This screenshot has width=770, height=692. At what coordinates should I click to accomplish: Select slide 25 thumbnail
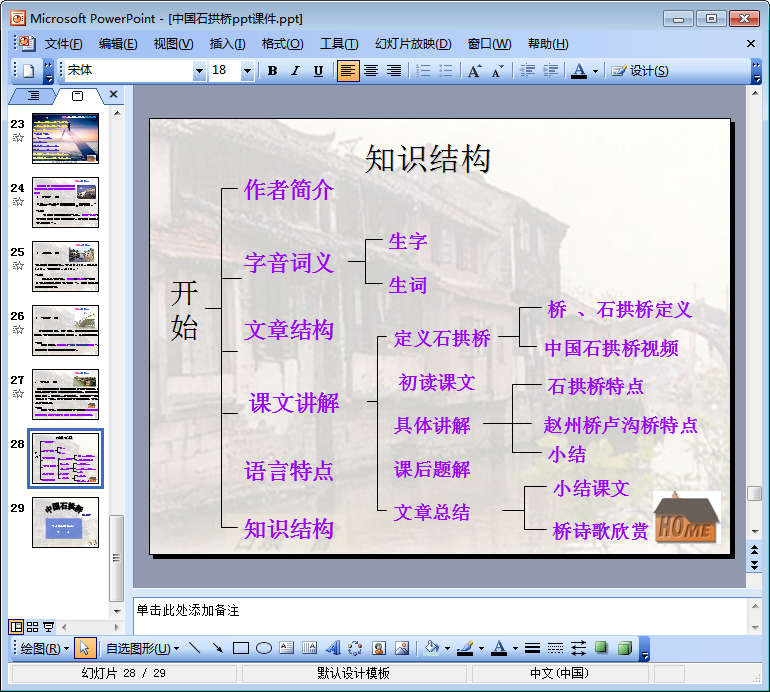(x=65, y=266)
